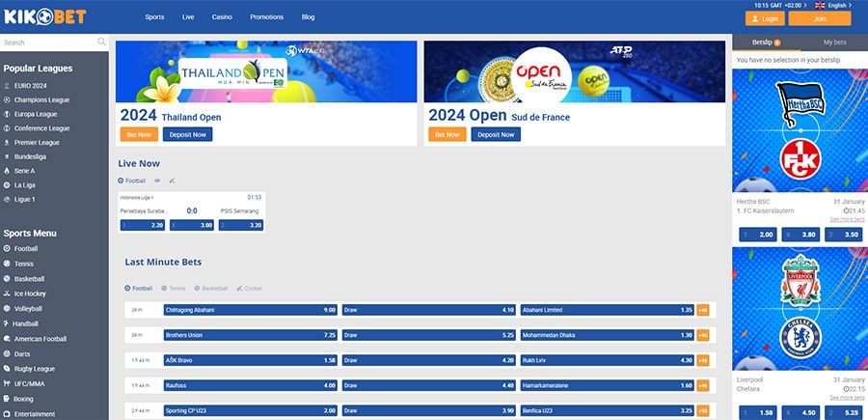
Task: Open the Promotions menu item
Action: (266, 17)
